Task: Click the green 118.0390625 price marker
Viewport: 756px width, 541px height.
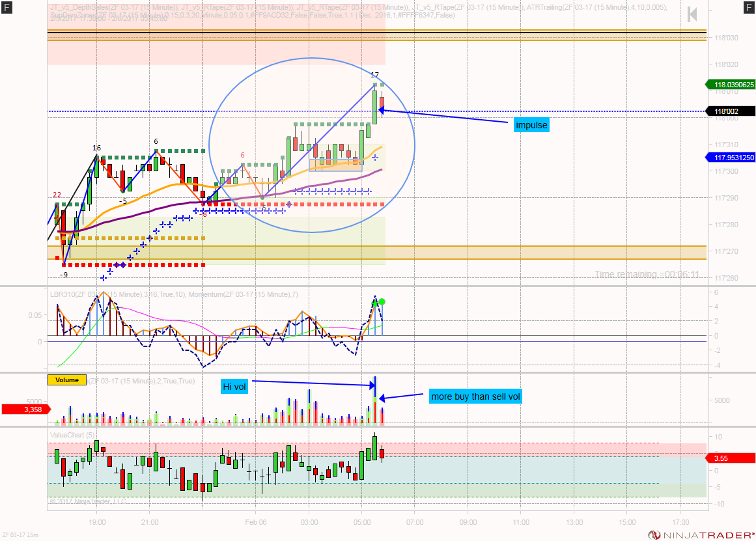Action: [x=731, y=85]
